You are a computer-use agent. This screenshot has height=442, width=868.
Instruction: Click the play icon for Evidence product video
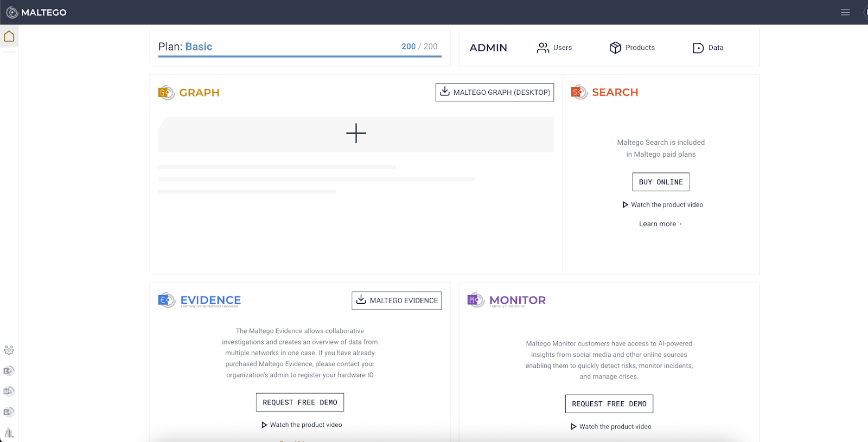(x=264, y=425)
